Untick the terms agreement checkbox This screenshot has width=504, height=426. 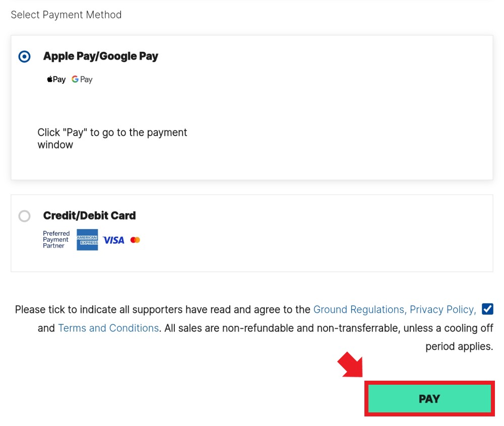pos(487,309)
